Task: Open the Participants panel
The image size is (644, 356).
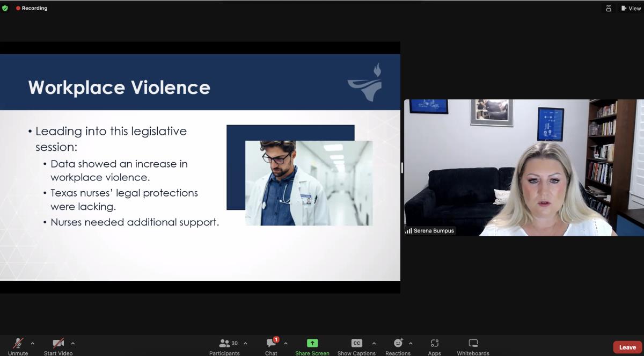Action: tap(224, 346)
